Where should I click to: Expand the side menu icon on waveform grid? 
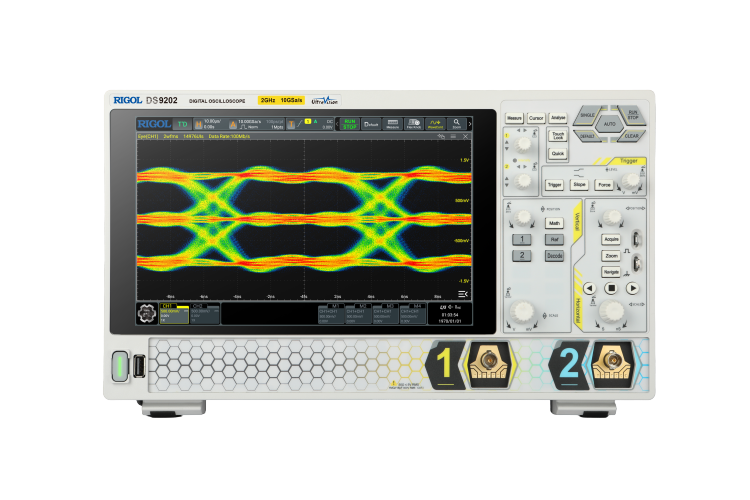click(463, 294)
